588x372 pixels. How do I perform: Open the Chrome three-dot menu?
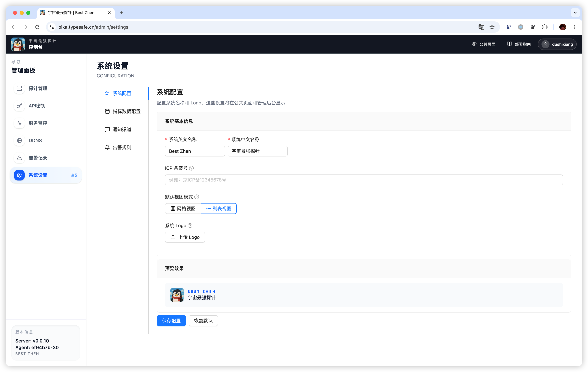point(574,27)
